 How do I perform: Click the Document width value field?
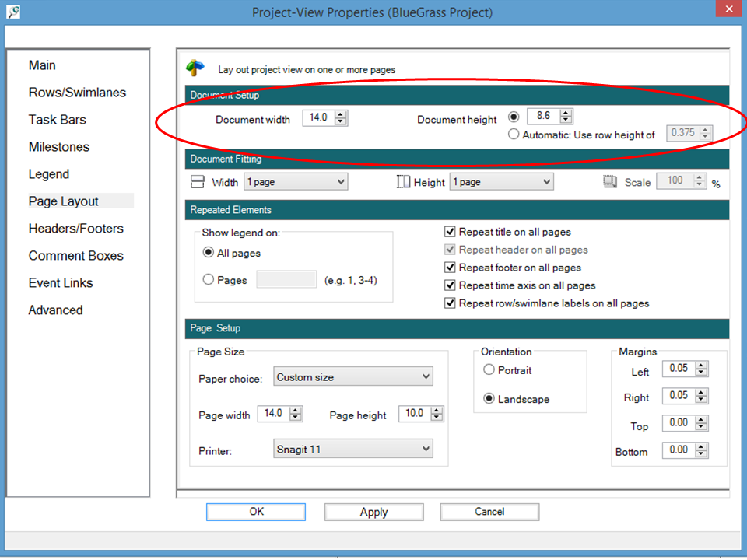319,117
